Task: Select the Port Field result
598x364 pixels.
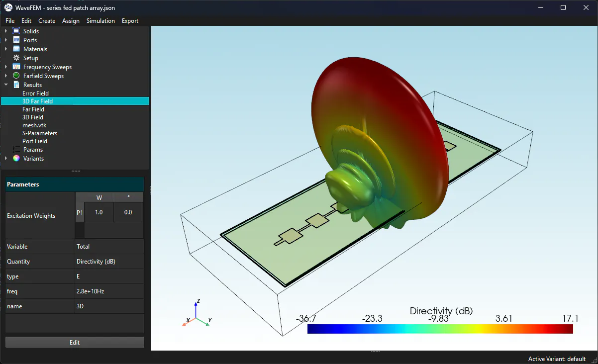Action: pyautogui.click(x=35, y=141)
